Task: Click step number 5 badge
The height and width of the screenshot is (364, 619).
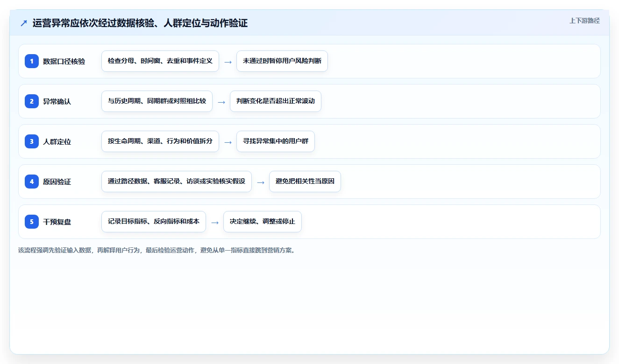Action: 32,222
